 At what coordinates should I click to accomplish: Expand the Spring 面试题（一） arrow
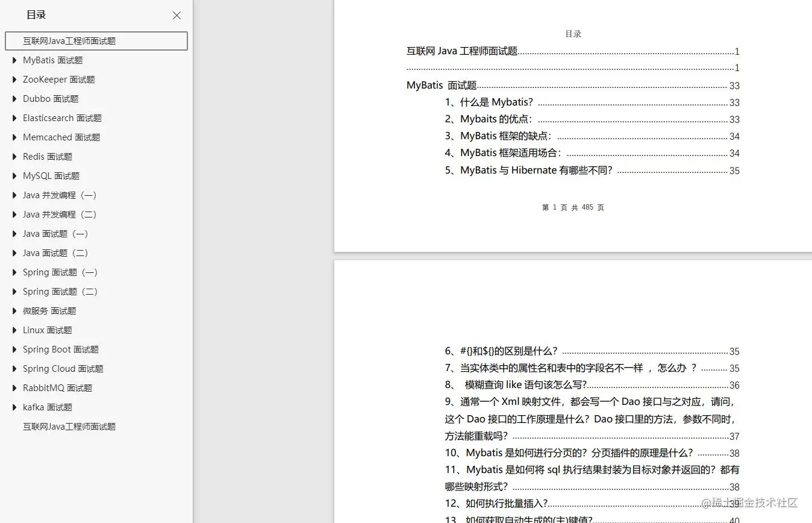(14, 272)
